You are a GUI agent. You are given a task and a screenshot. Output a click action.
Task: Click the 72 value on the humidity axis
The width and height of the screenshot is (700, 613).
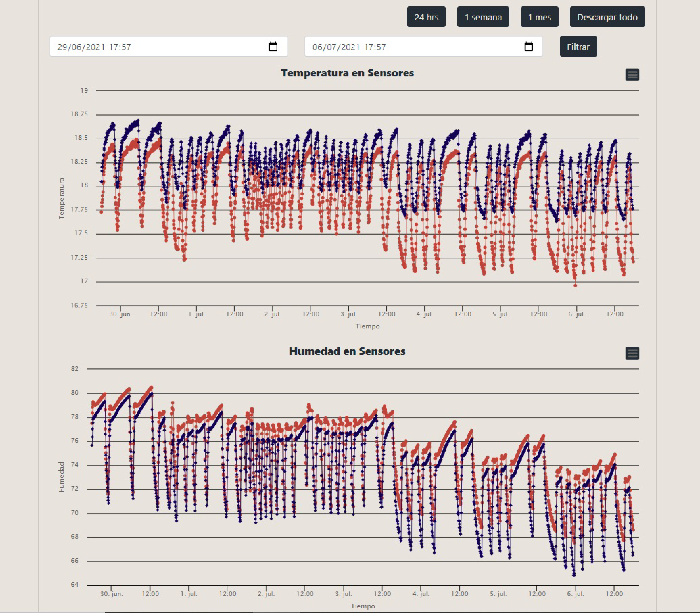(75, 489)
